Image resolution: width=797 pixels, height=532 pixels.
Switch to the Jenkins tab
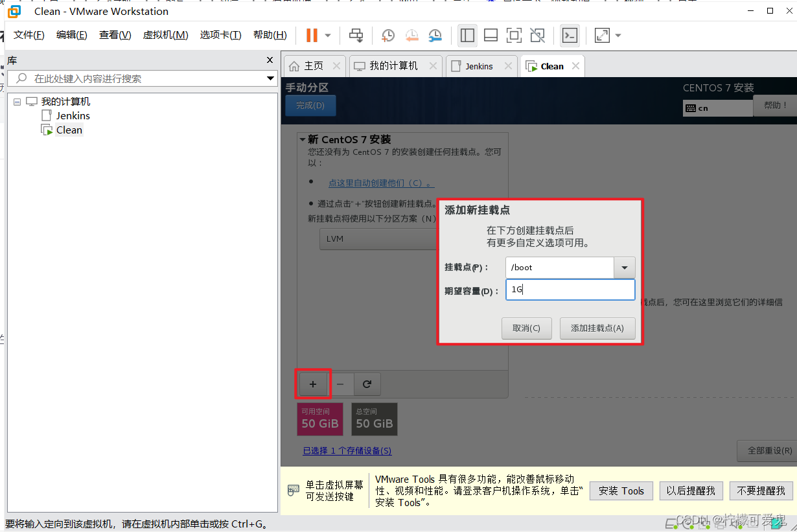(479, 66)
